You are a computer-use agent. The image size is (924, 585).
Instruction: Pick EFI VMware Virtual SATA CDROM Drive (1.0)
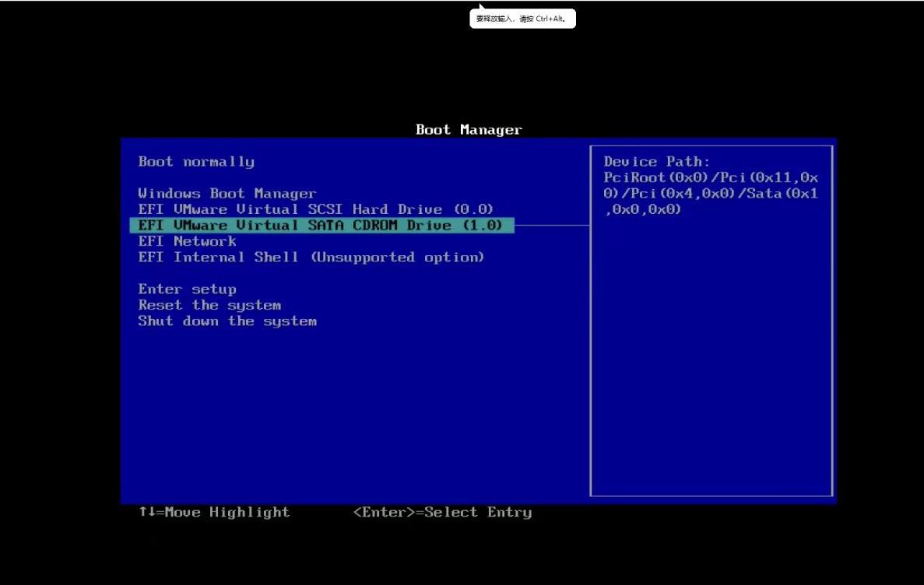tap(321, 225)
